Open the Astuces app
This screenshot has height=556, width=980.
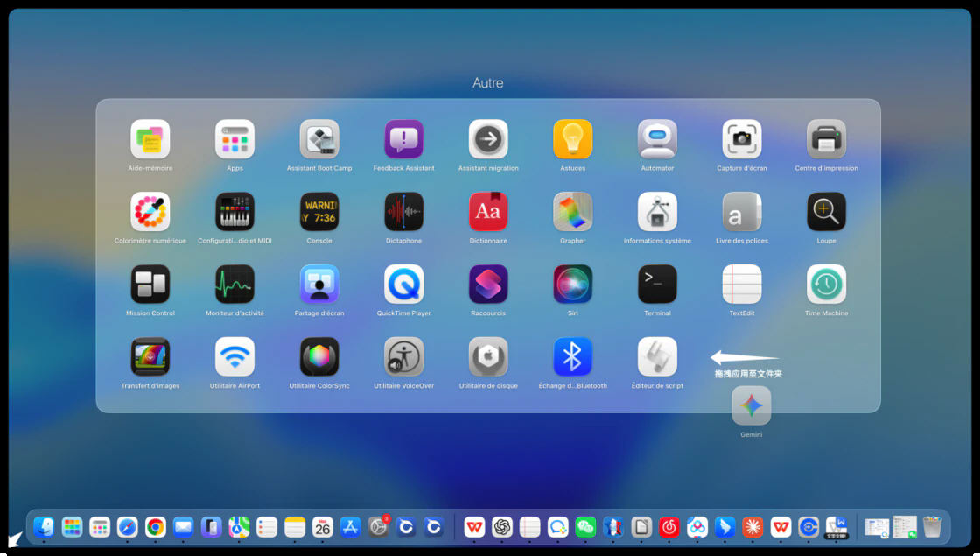tap(572, 139)
